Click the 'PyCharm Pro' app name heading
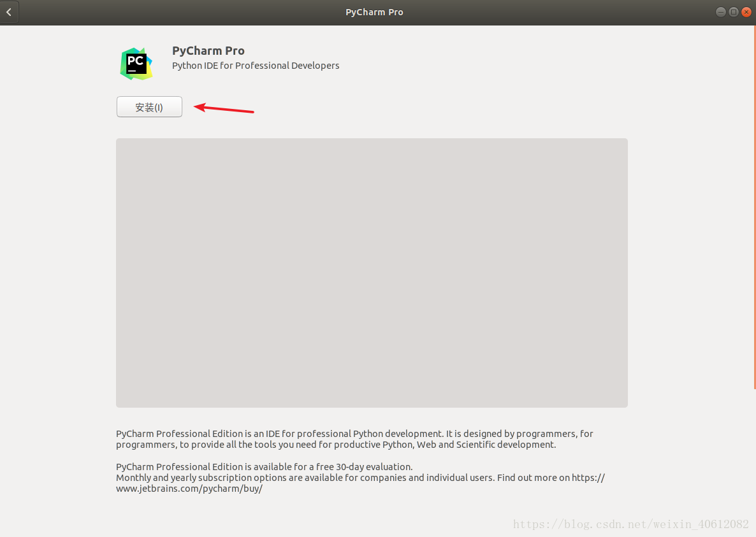The image size is (756, 537). [x=208, y=50]
